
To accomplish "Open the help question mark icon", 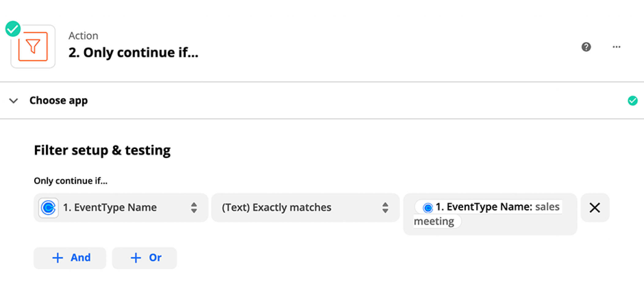I will pyautogui.click(x=586, y=47).
